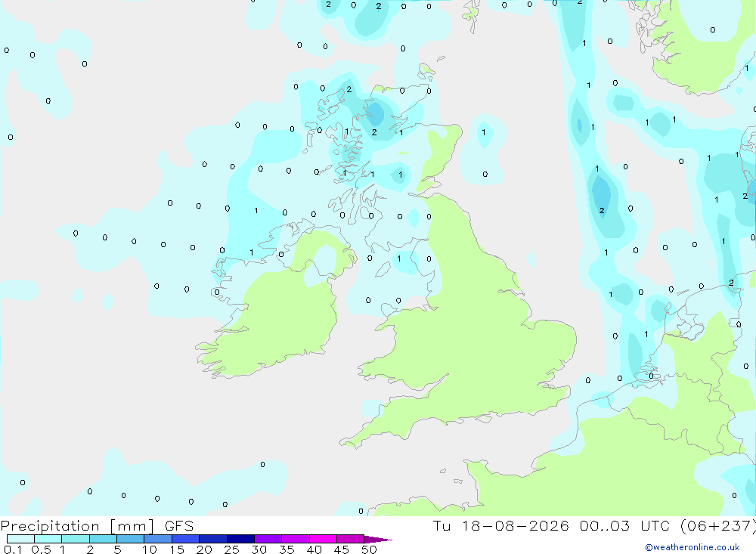Click the "15" legend scale label
The width and height of the screenshot is (756, 554).
tap(177, 549)
